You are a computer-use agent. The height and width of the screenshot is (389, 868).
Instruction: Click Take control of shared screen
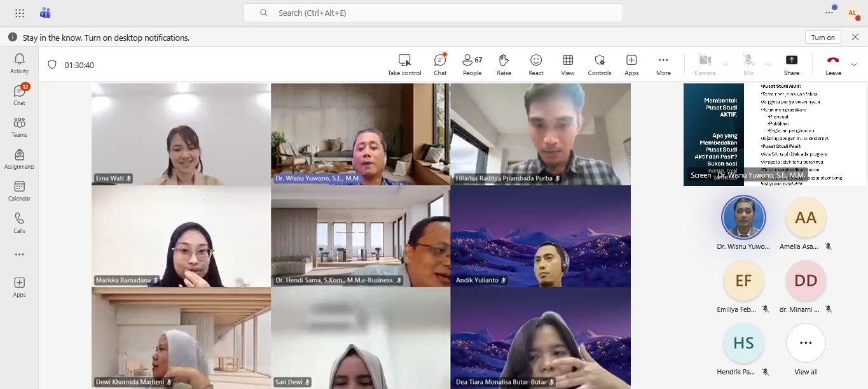point(404,64)
